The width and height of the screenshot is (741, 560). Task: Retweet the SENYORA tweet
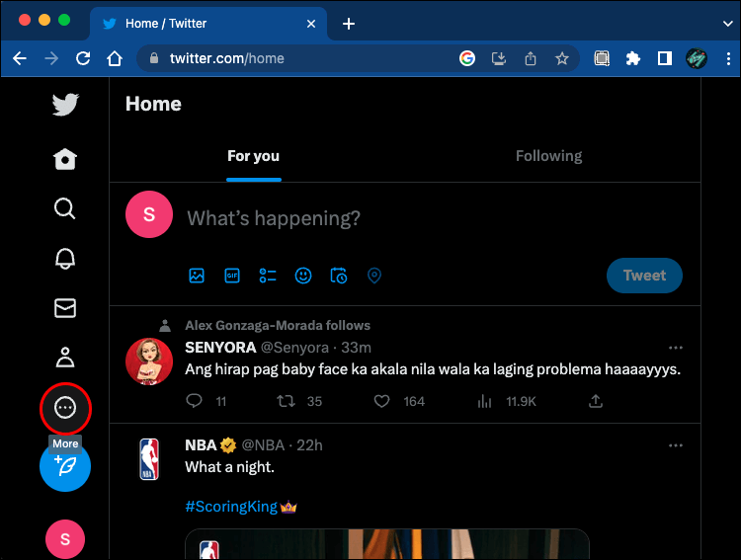(286, 401)
